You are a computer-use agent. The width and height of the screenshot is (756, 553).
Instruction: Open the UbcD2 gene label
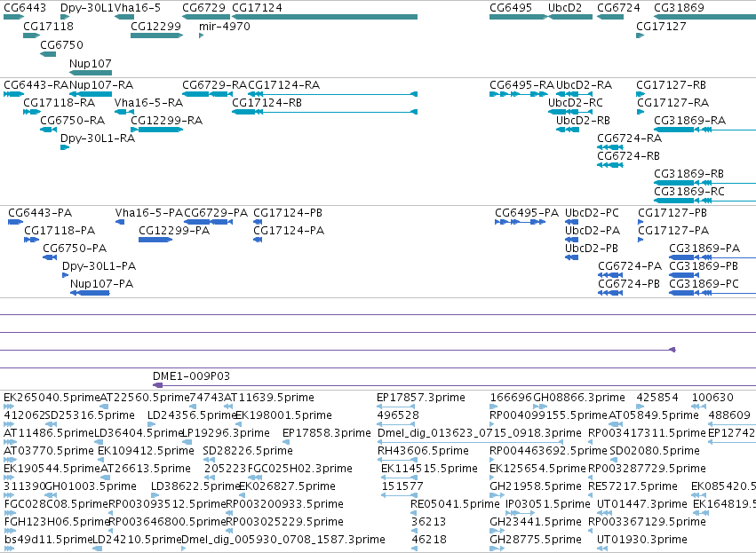tap(565, 8)
